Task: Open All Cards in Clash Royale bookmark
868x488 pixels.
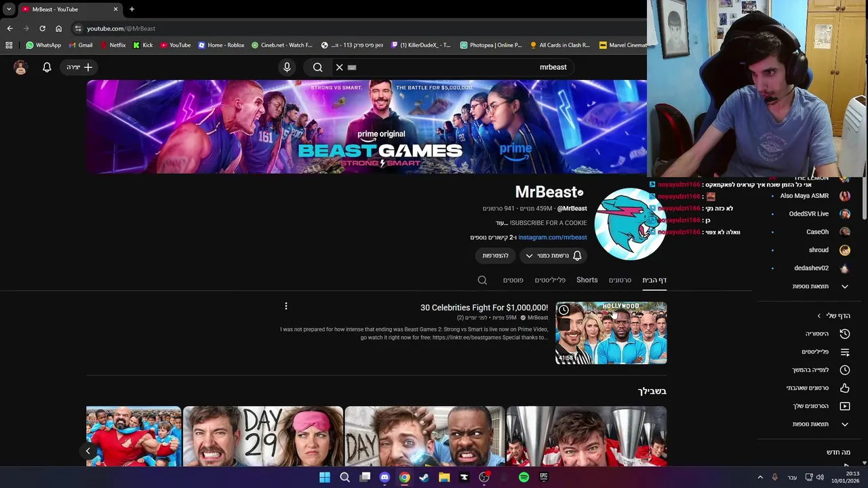Action: tap(560, 45)
